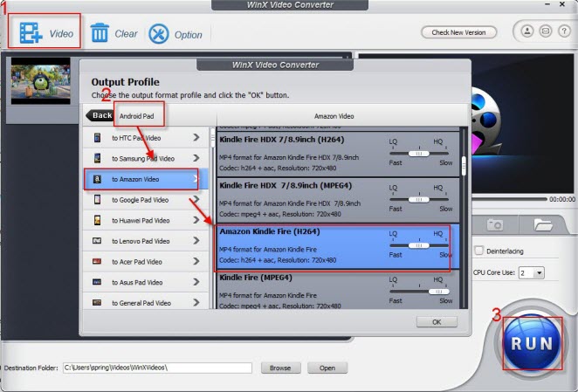
Task: Click the Android Pad breadcrumb label
Action: click(x=137, y=116)
